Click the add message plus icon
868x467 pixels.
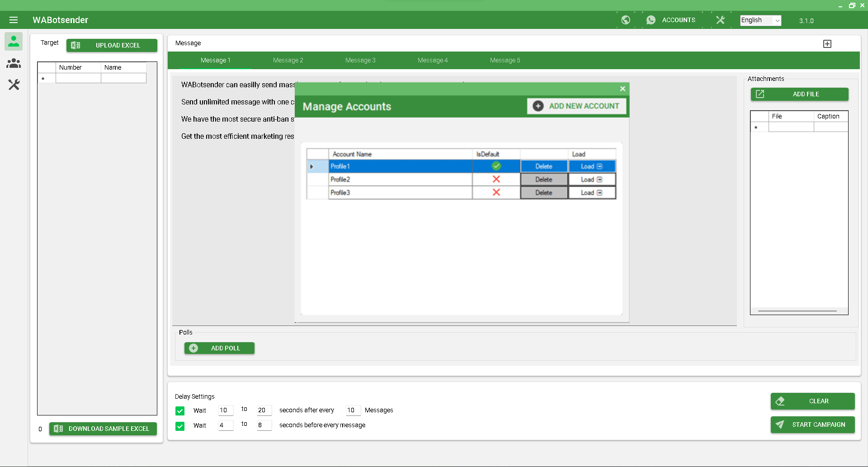coord(827,44)
